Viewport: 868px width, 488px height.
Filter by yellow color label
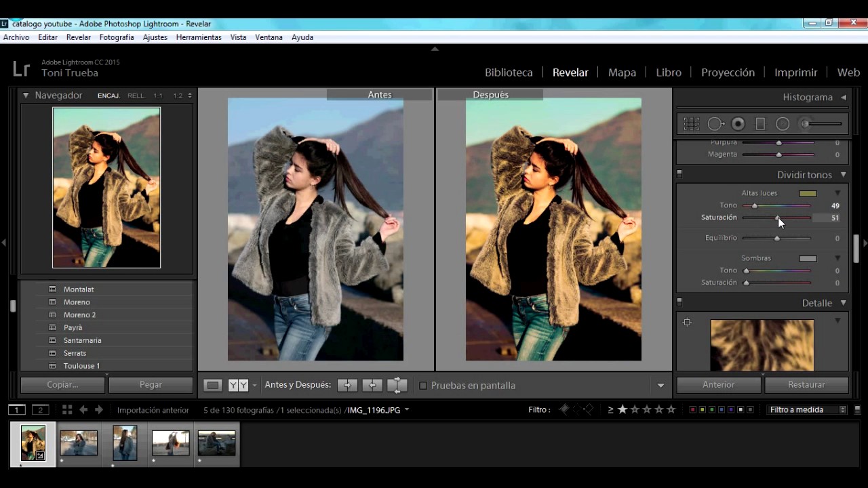click(702, 409)
